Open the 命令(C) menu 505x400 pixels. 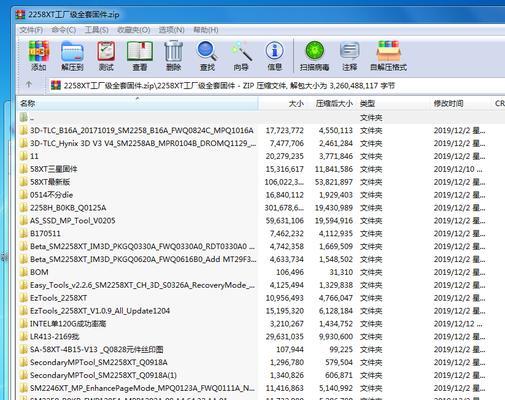tap(64, 30)
